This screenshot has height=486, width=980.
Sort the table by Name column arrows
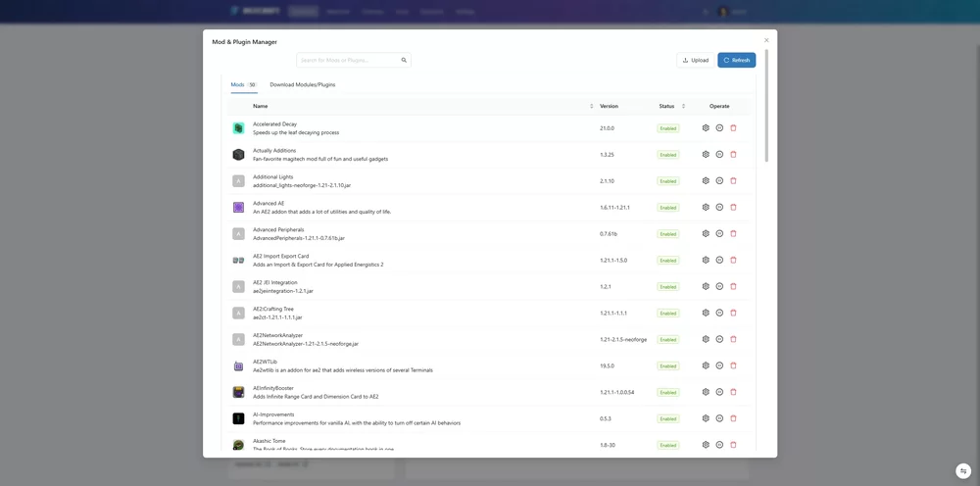(591, 106)
